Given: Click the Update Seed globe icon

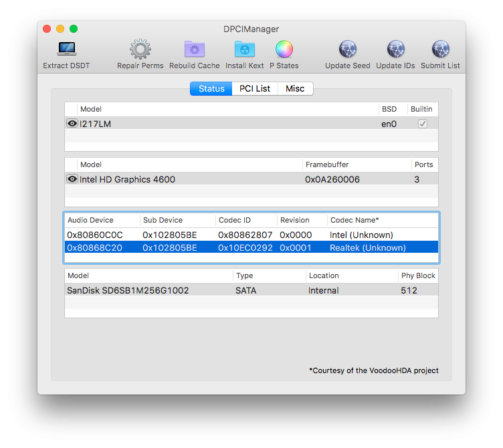Looking at the screenshot, I should click(x=347, y=49).
